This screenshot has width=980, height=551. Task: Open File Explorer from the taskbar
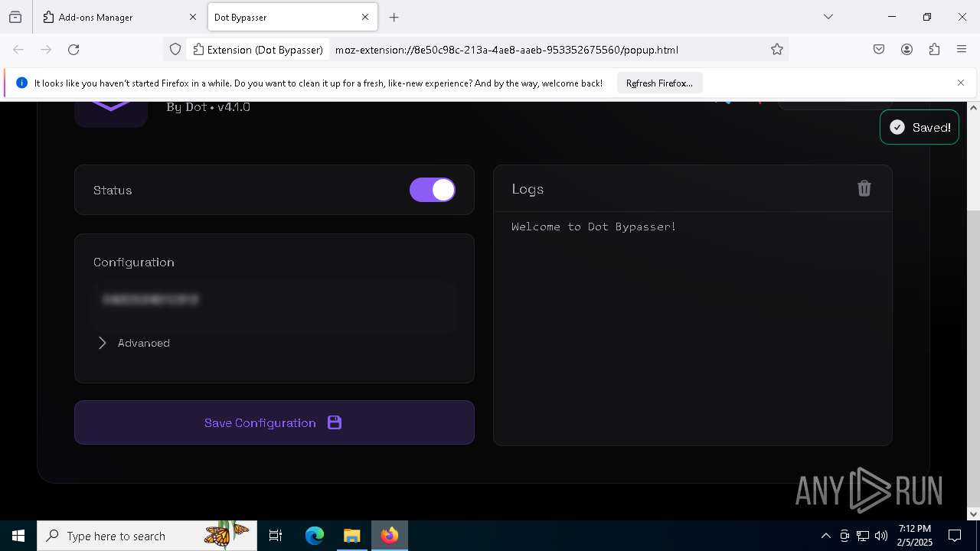tap(351, 536)
